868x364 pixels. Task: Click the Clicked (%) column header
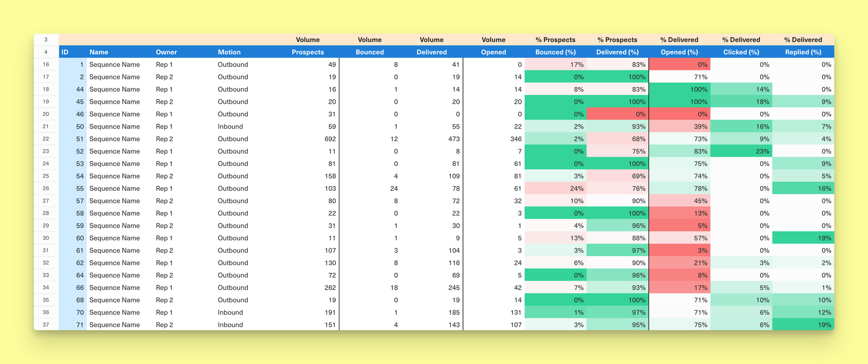click(x=741, y=52)
